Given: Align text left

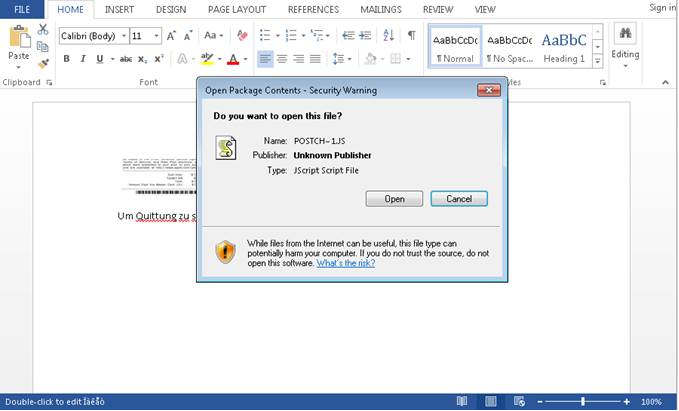Looking at the screenshot, I should (265, 59).
